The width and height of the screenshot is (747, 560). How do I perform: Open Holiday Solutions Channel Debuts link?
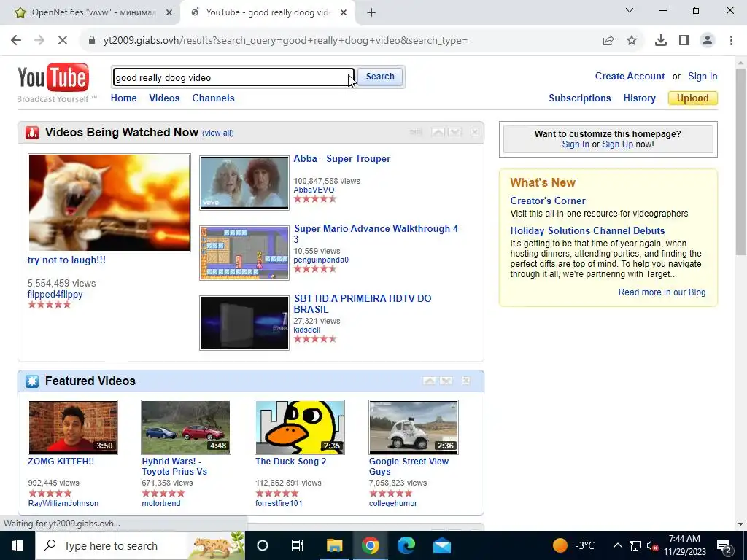(587, 231)
